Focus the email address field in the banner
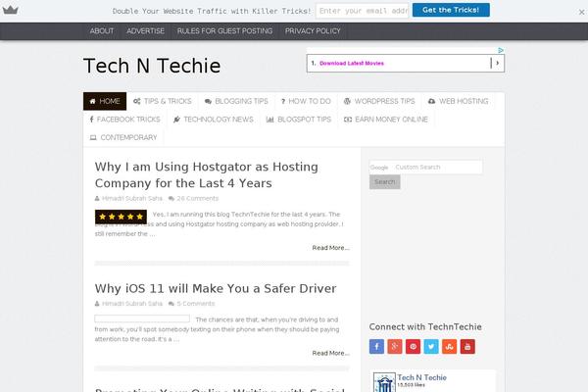This screenshot has width=588, height=392. [x=363, y=11]
